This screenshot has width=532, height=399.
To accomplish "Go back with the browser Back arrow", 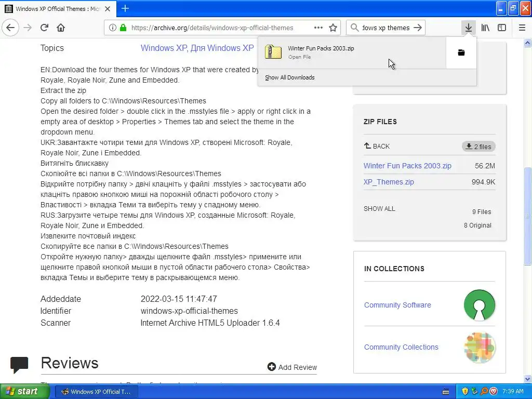I will point(10,28).
